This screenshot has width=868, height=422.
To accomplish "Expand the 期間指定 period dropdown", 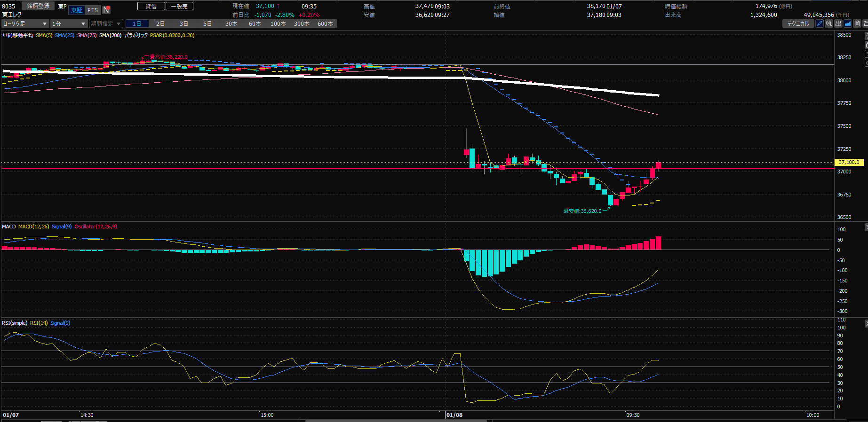I will point(106,23).
